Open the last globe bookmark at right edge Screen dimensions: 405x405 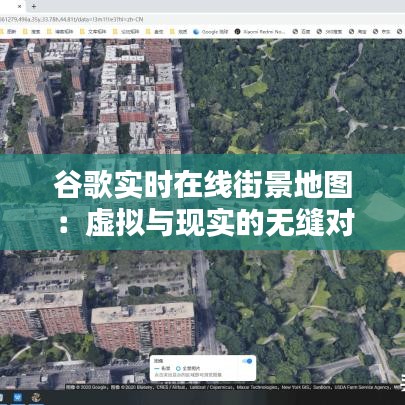400,32
